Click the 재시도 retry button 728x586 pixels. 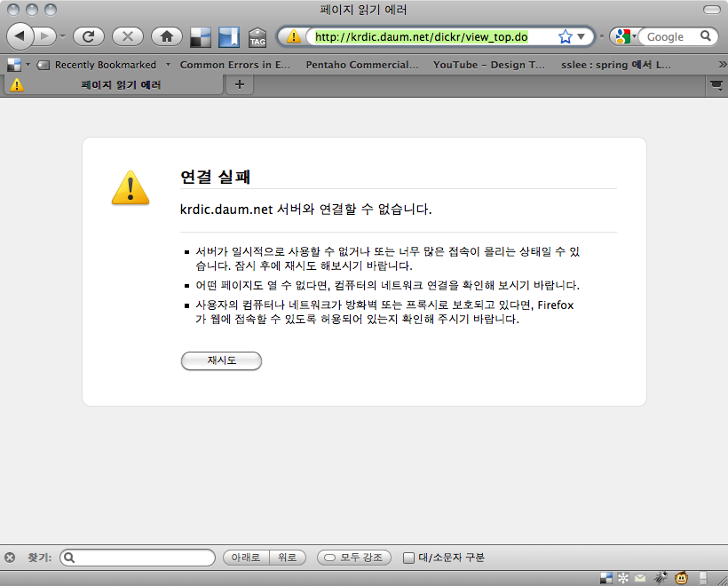[221, 360]
